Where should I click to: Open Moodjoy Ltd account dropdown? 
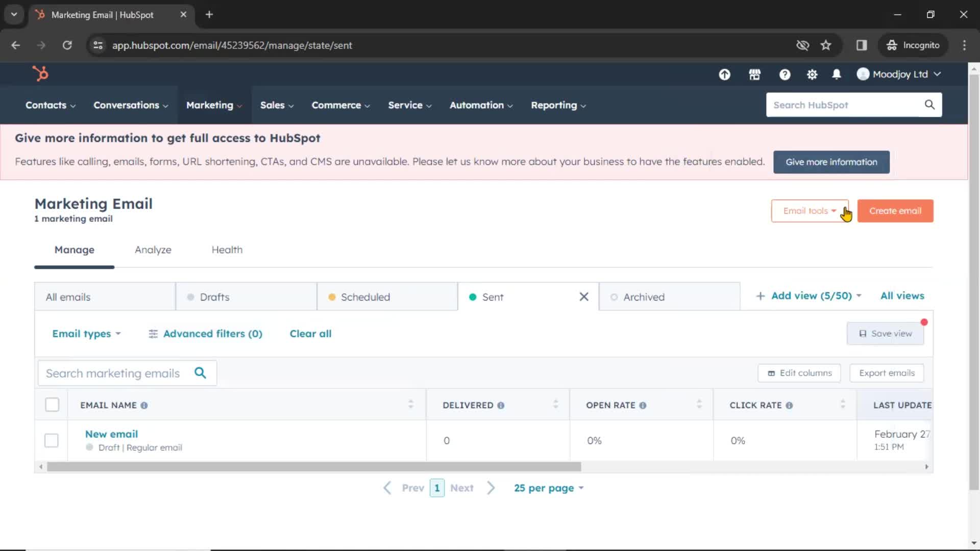point(899,74)
